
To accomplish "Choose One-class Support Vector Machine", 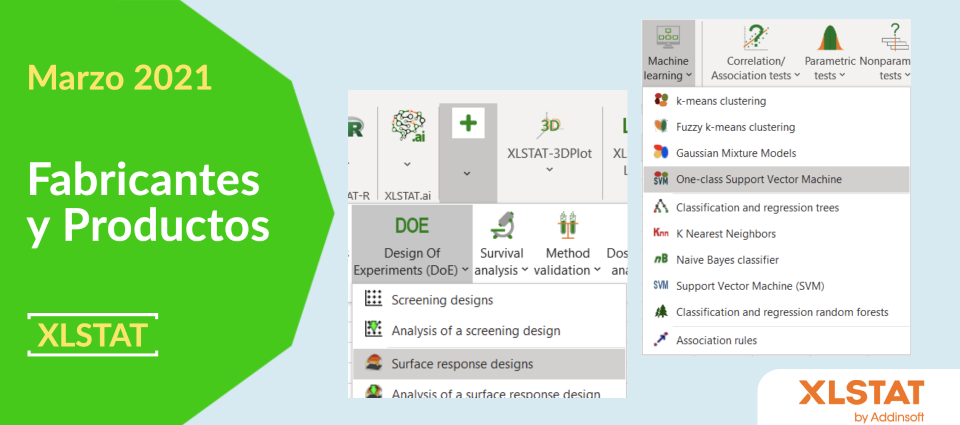I will pos(776,179).
